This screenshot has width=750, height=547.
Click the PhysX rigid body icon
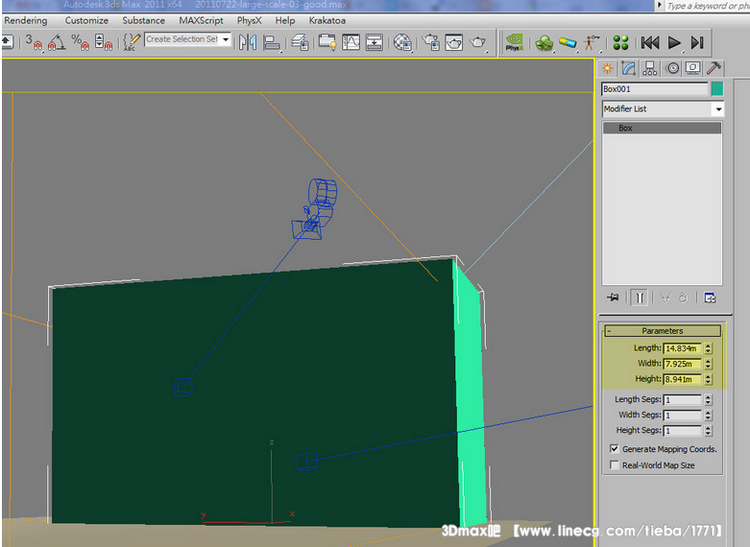[x=544, y=43]
